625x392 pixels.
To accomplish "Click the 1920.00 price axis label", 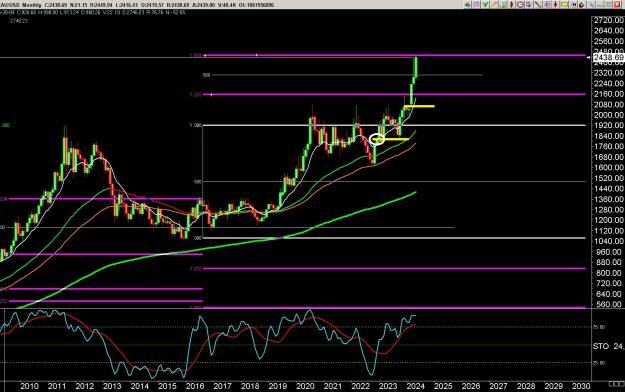I will (609, 125).
